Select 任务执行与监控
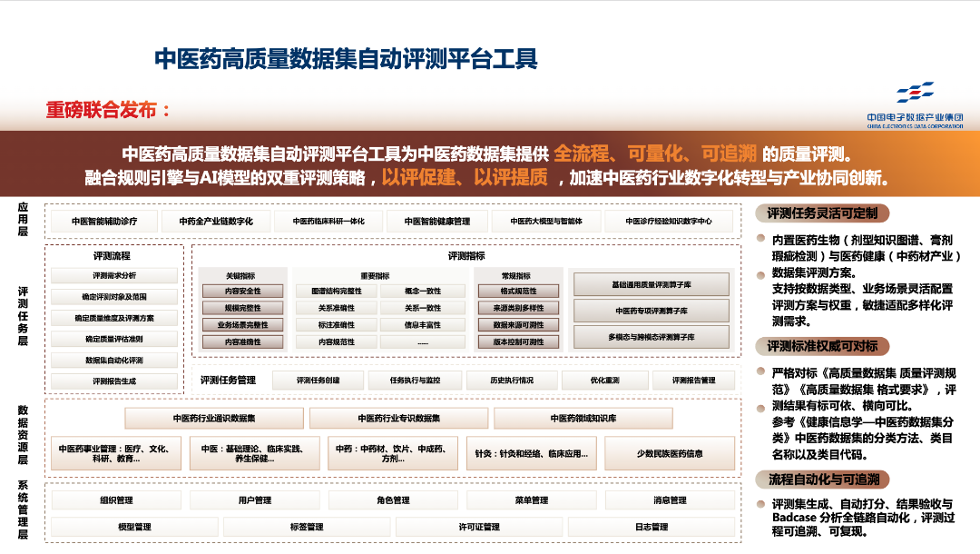The height and width of the screenshot is (554, 980). point(415,381)
